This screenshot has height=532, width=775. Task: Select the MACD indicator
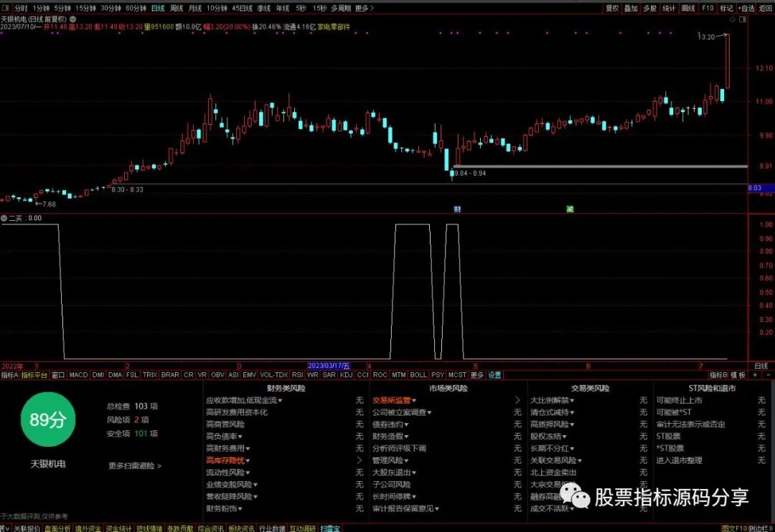tap(78, 375)
